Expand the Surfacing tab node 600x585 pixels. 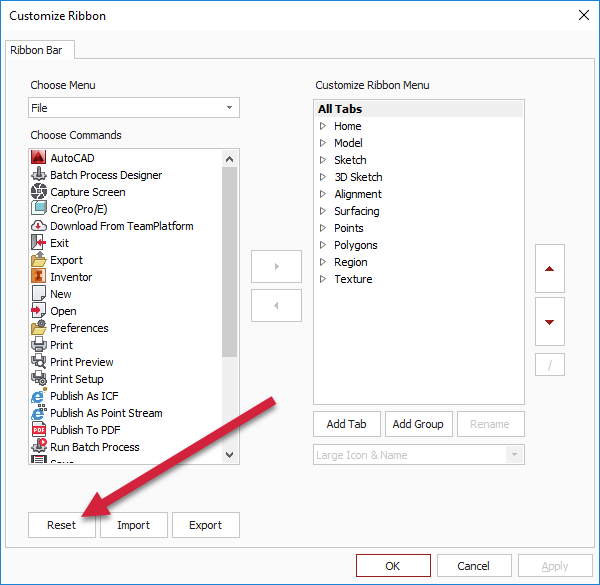(323, 211)
